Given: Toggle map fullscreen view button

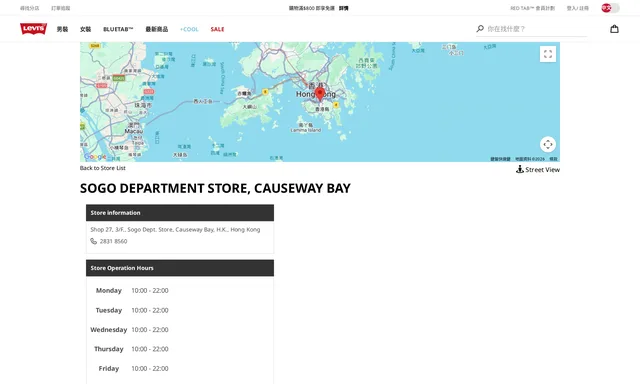Looking at the screenshot, I should point(548,54).
